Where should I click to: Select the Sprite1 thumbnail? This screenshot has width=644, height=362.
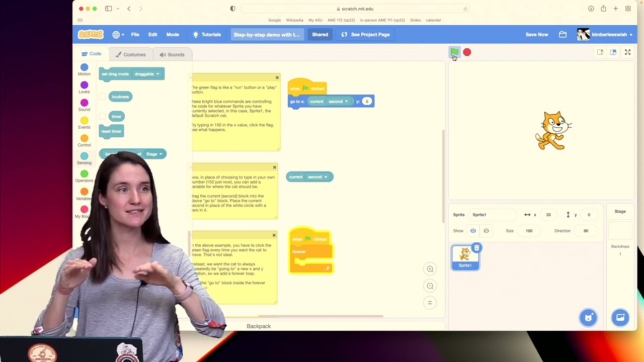point(465,257)
